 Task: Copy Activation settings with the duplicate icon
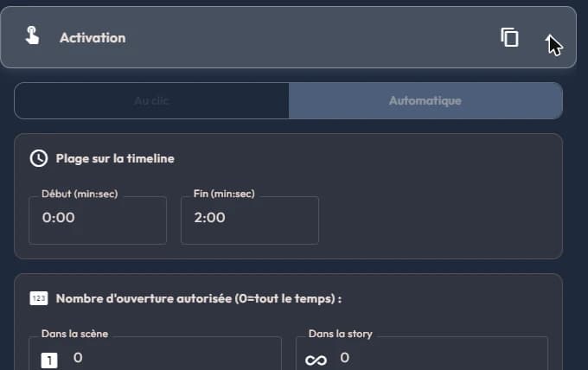509,37
